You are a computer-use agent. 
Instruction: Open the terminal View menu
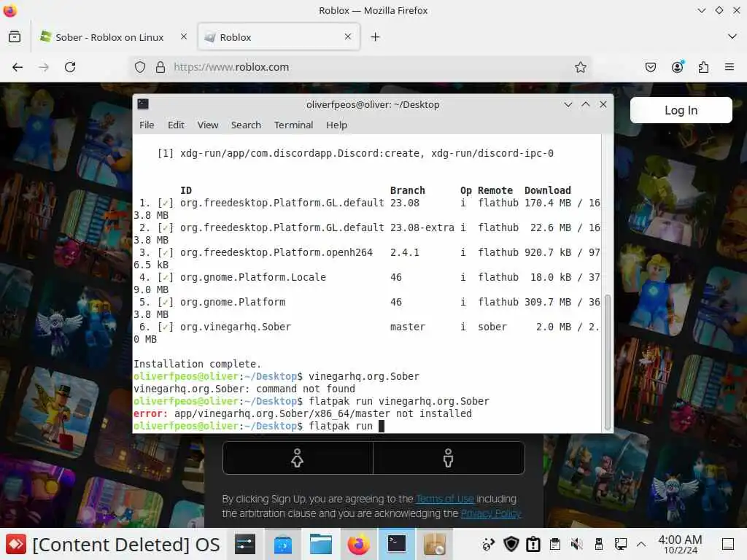(208, 125)
